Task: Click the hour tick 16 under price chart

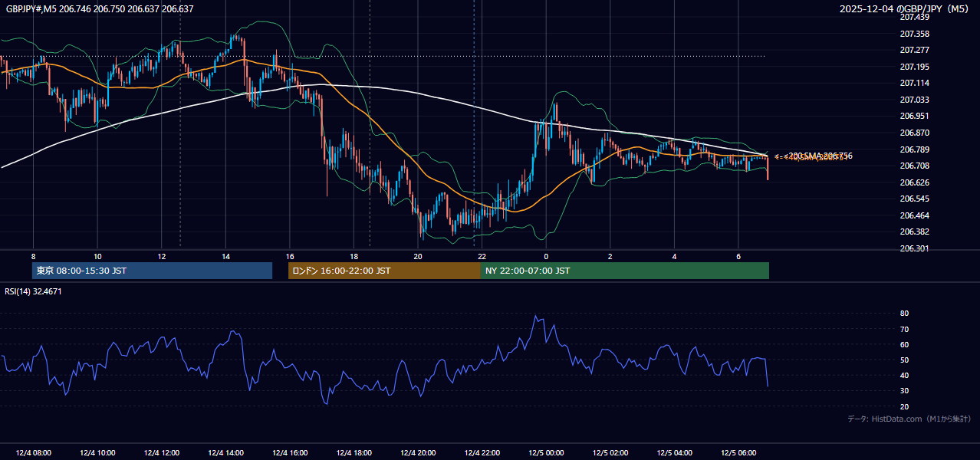Action: 290,256
